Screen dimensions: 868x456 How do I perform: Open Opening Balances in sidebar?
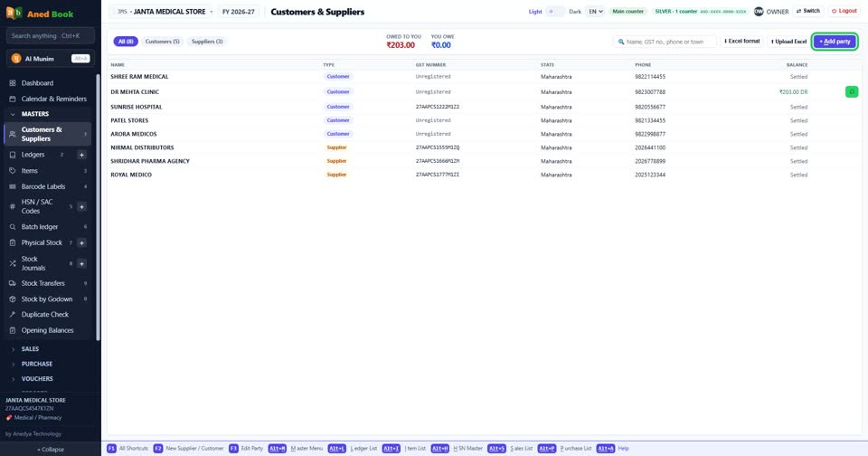tap(47, 330)
